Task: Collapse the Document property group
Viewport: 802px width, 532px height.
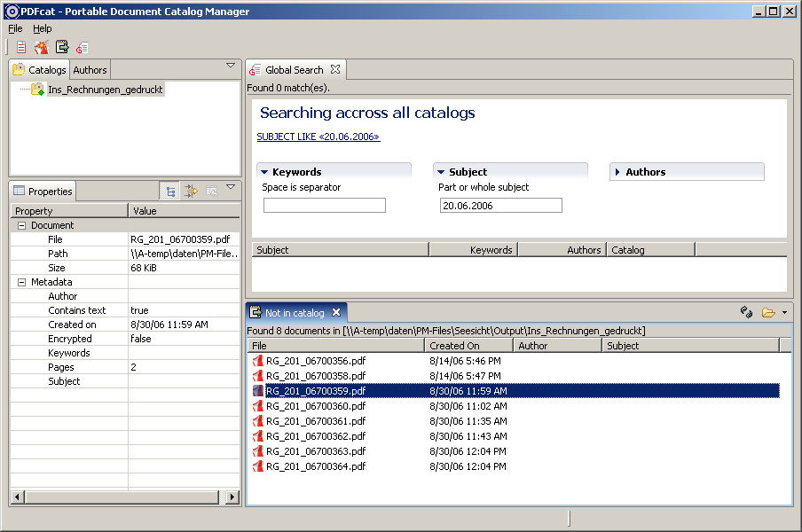Action: pos(21,225)
